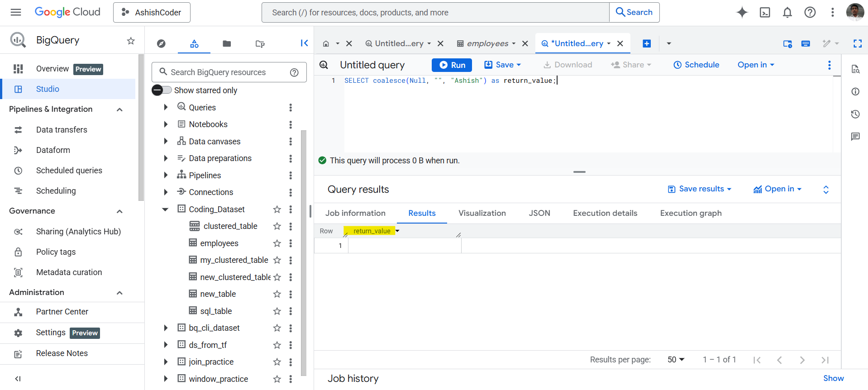This screenshot has width=868, height=390.
Task: Star the Coding_Dataset dataset
Action: [x=277, y=209]
